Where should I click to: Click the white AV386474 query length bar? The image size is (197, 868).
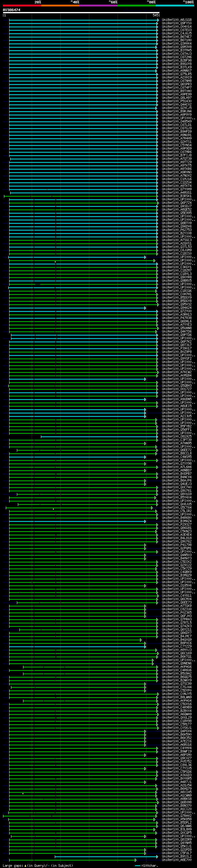click(81, 12)
